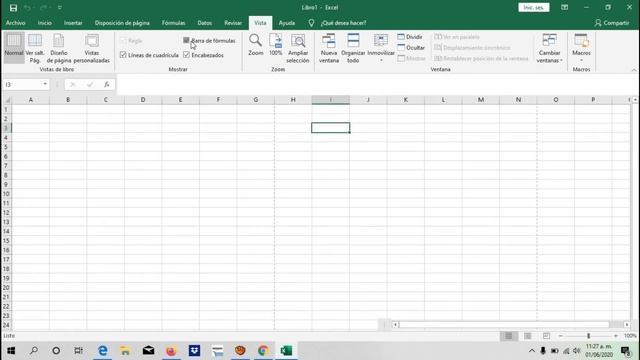Select the Normal workbook view
Screen dimensions: 640x360
click(x=14, y=47)
